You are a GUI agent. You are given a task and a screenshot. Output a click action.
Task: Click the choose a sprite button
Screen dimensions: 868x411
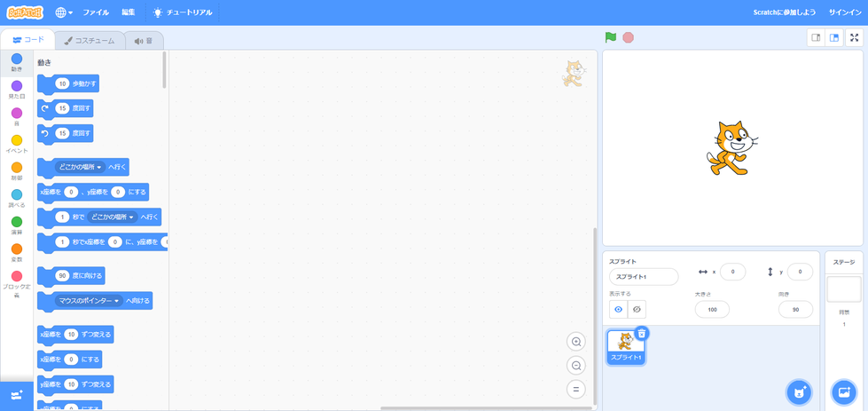coord(800,392)
